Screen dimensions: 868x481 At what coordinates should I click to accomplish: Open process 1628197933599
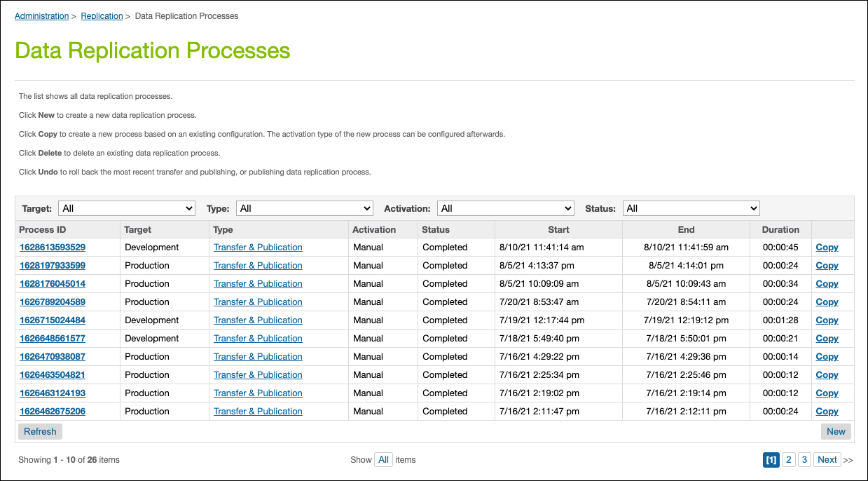coord(53,266)
